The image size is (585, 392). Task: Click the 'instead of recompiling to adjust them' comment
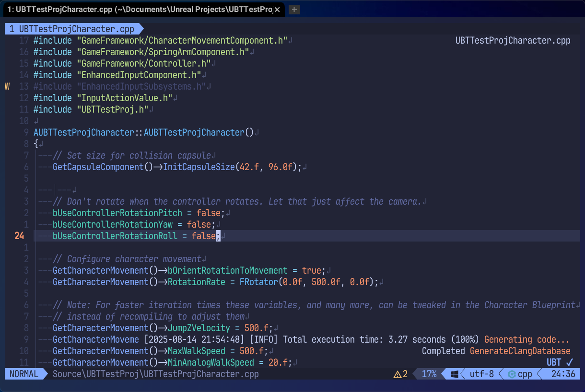pos(149,316)
